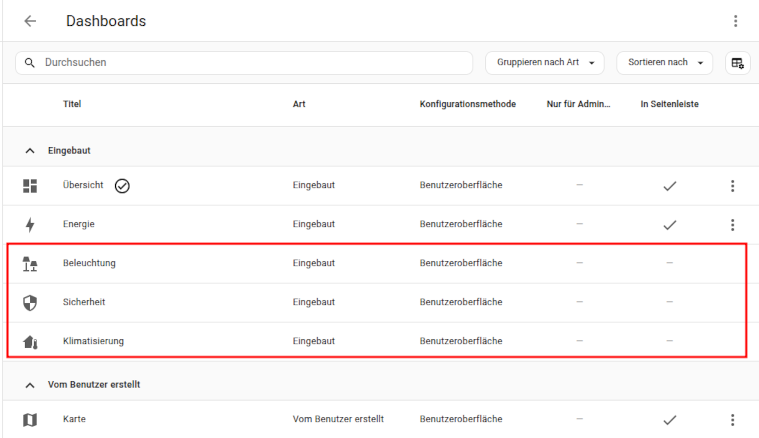This screenshot has width=759, height=438.
Task: Open the Gruppieren nach Art dropdown
Action: click(x=545, y=63)
